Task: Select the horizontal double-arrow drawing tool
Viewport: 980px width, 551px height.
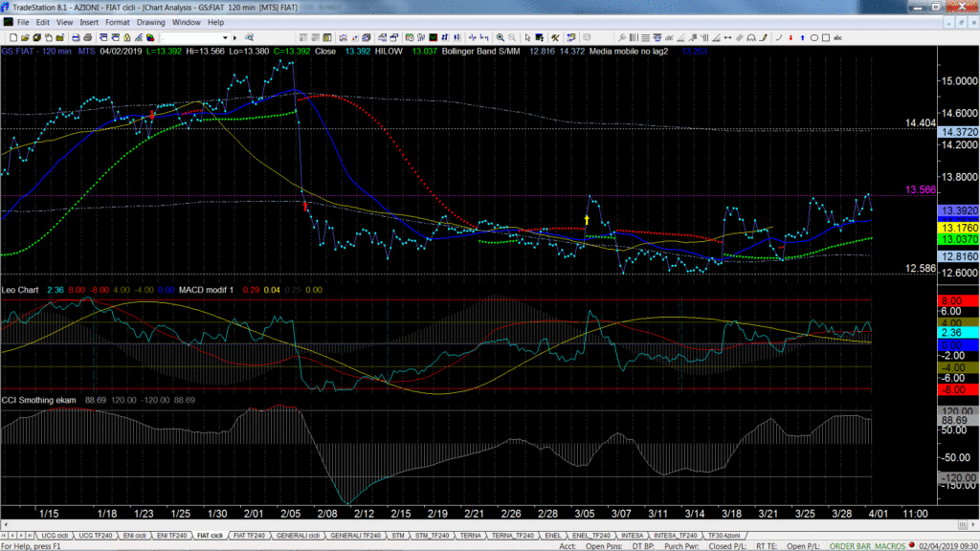Action: (728, 37)
